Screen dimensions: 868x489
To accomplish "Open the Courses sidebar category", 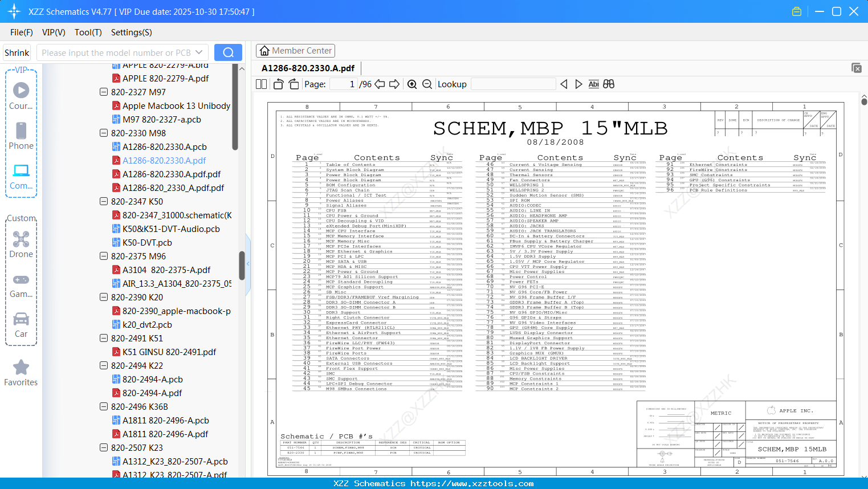I will coord(21,96).
